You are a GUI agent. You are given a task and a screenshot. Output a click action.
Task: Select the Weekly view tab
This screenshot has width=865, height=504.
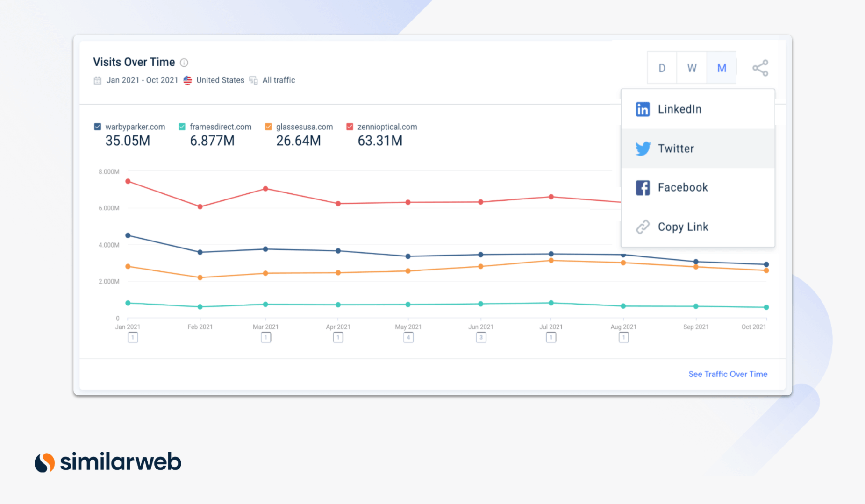coord(692,68)
